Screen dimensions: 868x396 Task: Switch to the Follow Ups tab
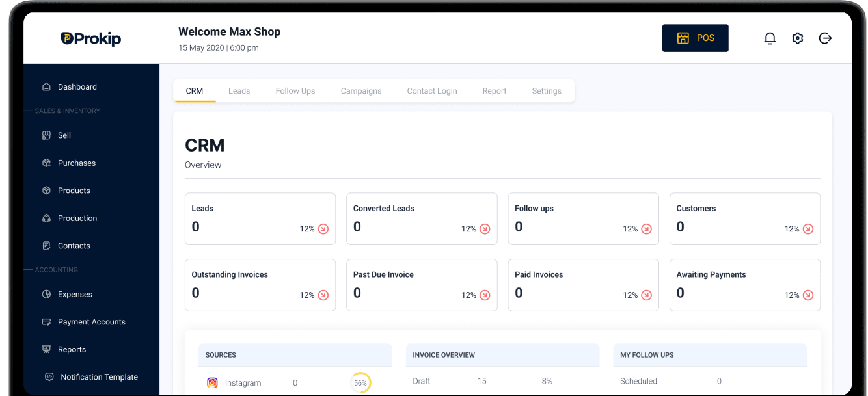(295, 91)
